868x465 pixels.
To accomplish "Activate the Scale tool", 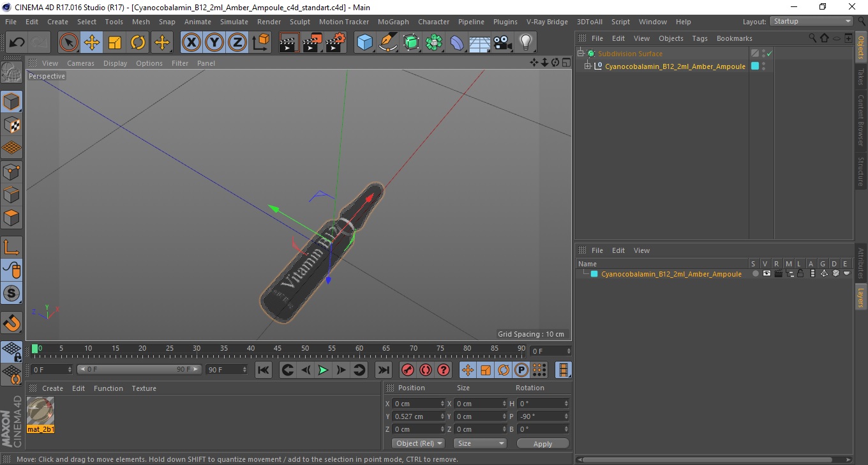I will (x=115, y=43).
